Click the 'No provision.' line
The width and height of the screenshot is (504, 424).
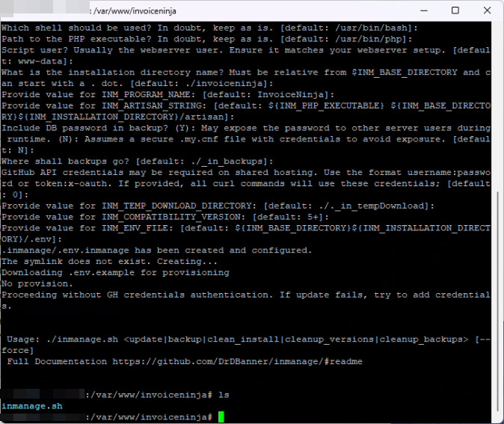pos(37,284)
